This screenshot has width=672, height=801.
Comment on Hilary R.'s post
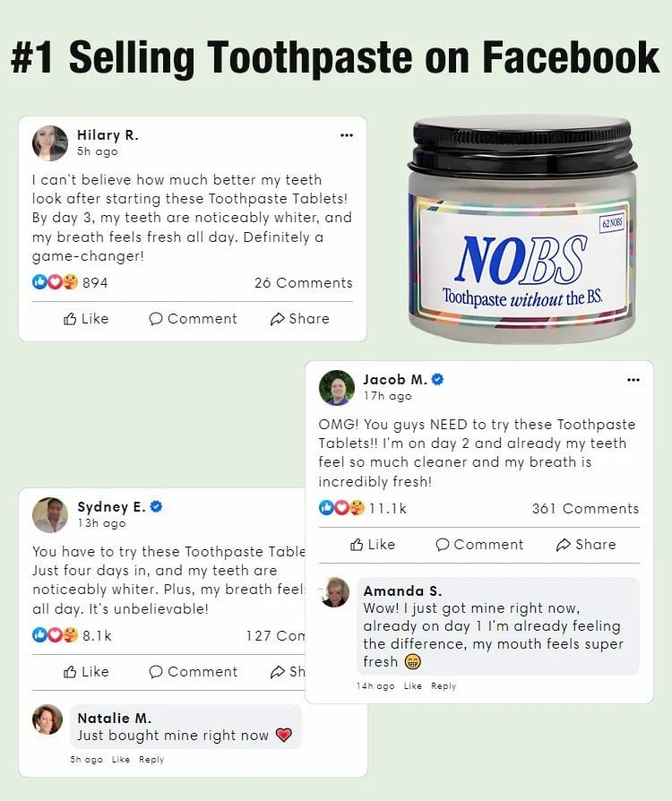(193, 319)
